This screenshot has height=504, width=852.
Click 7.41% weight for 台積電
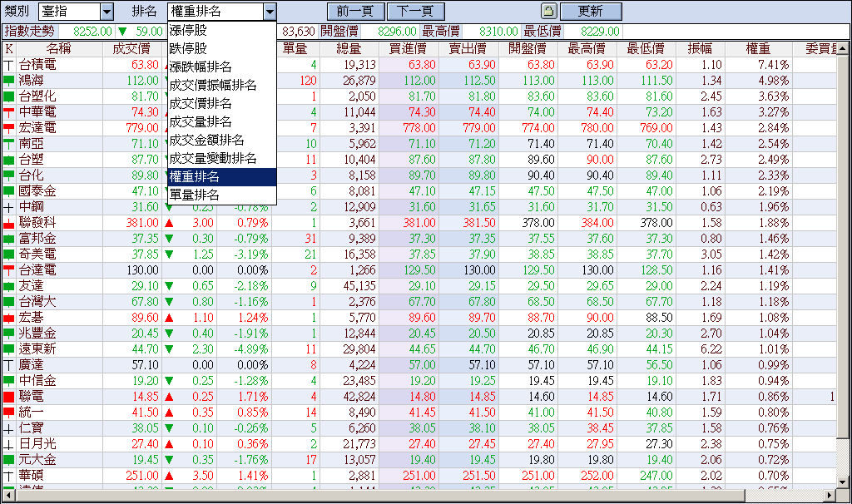pyautogui.click(x=773, y=65)
